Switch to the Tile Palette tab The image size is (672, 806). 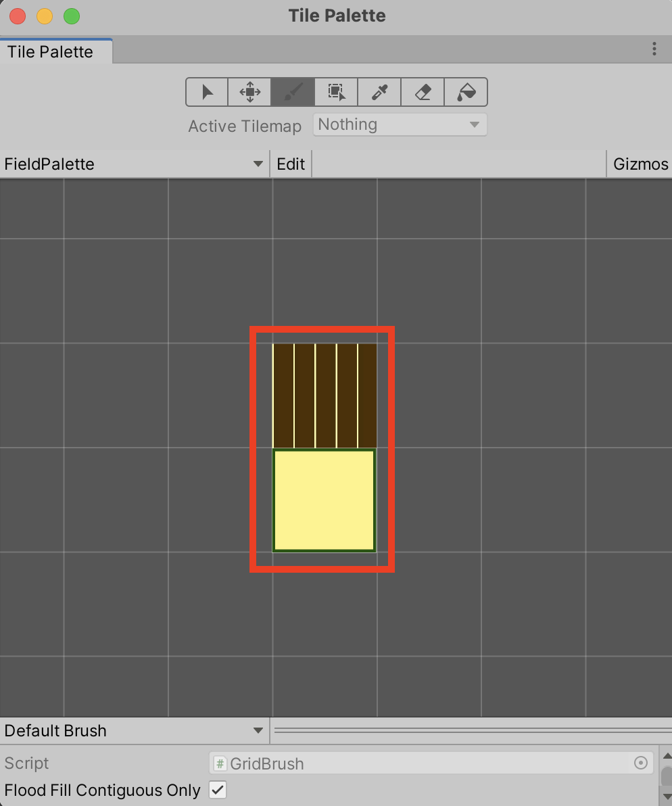pos(56,51)
